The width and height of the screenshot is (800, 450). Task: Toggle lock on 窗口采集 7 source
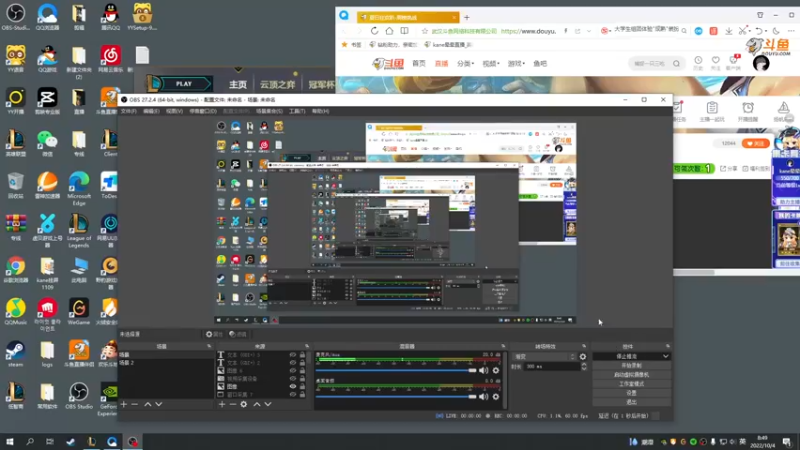[302, 394]
